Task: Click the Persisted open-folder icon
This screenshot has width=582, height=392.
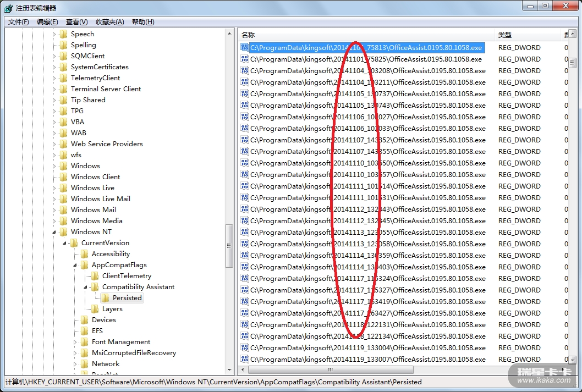Action: [106, 298]
